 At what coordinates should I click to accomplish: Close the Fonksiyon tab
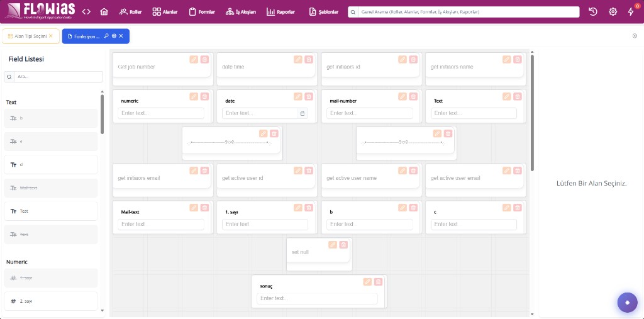[x=121, y=36]
